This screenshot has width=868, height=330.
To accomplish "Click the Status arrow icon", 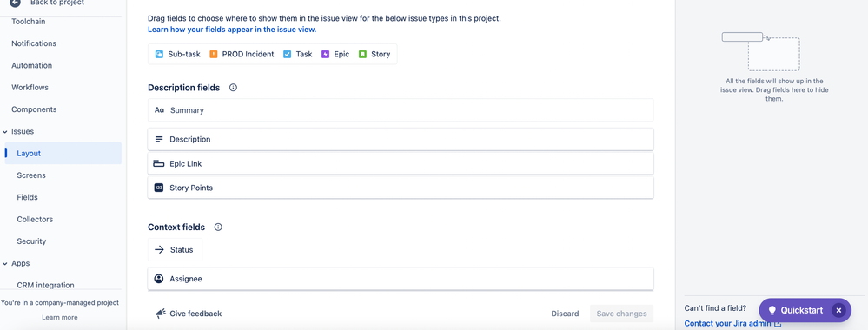I will [159, 250].
